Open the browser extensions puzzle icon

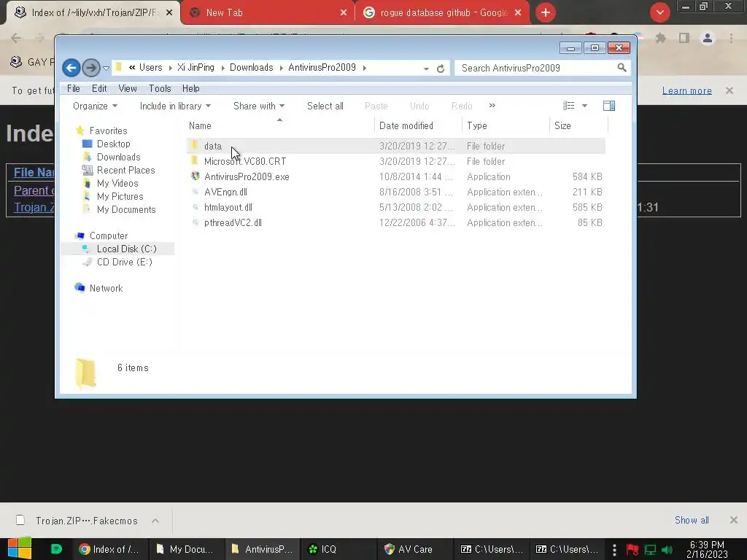(x=660, y=38)
